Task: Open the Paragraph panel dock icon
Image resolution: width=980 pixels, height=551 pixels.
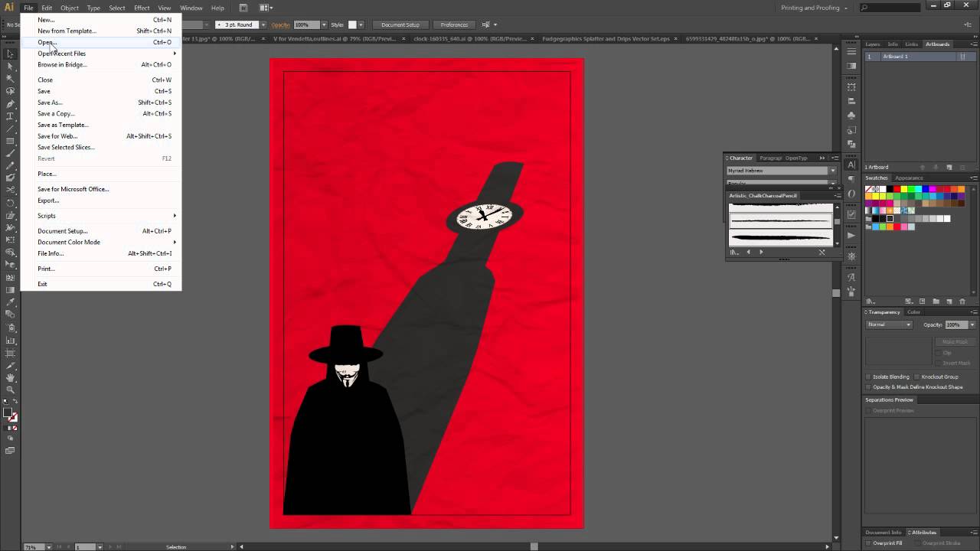Action: pos(851,179)
